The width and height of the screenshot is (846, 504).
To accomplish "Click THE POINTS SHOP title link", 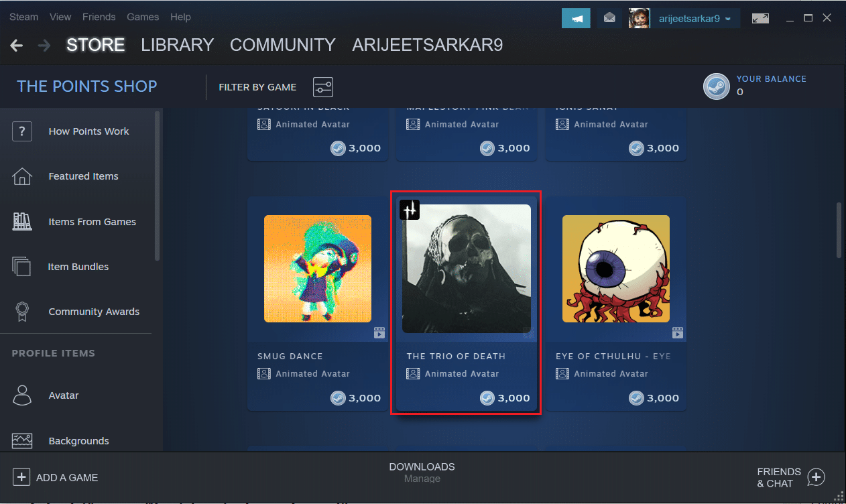I will pyautogui.click(x=87, y=86).
